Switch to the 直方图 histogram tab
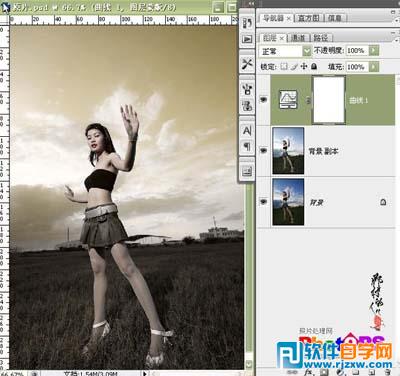This screenshot has height=376, width=400. [x=309, y=18]
